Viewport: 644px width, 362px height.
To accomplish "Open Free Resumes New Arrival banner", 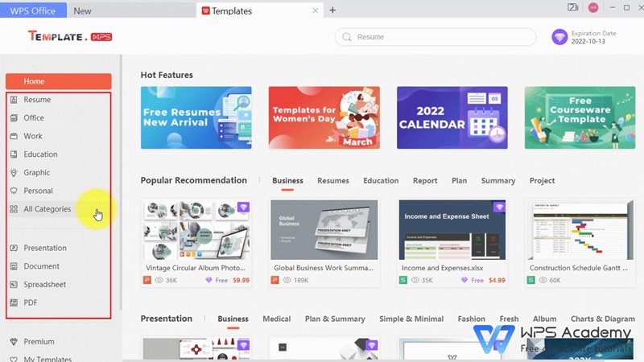I will point(196,117).
